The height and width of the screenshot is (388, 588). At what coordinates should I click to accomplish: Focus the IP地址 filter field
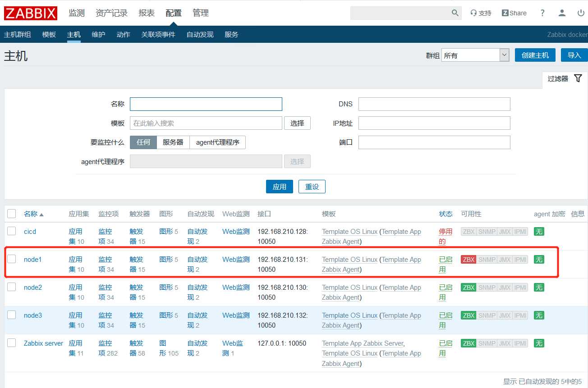(x=434, y=123)
